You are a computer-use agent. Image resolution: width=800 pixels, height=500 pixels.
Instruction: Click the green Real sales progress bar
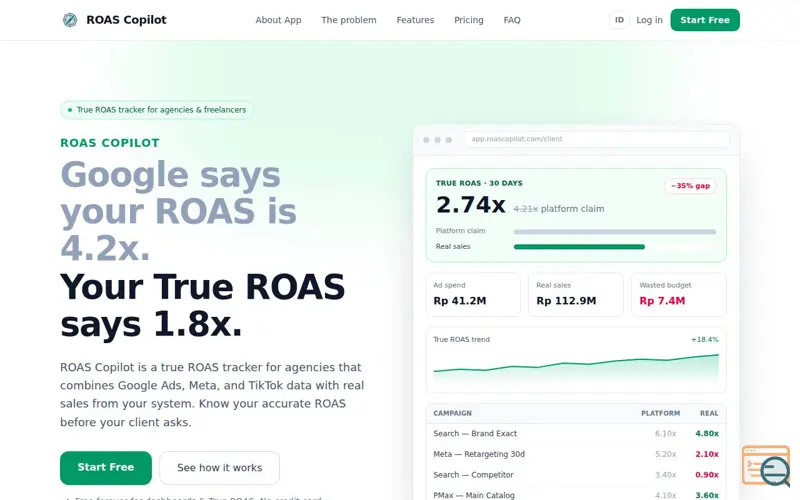pos(579,247)
